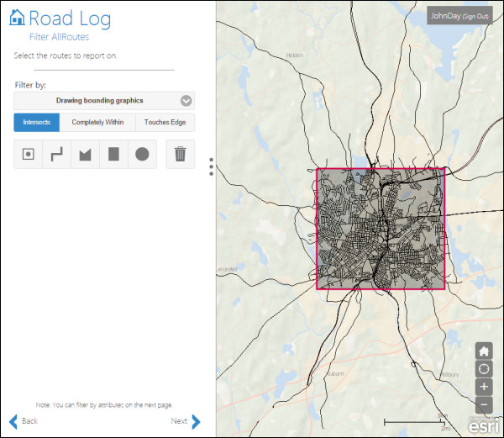Select the polygon drawing tool

pyautogui.click(x=86, y=155)
